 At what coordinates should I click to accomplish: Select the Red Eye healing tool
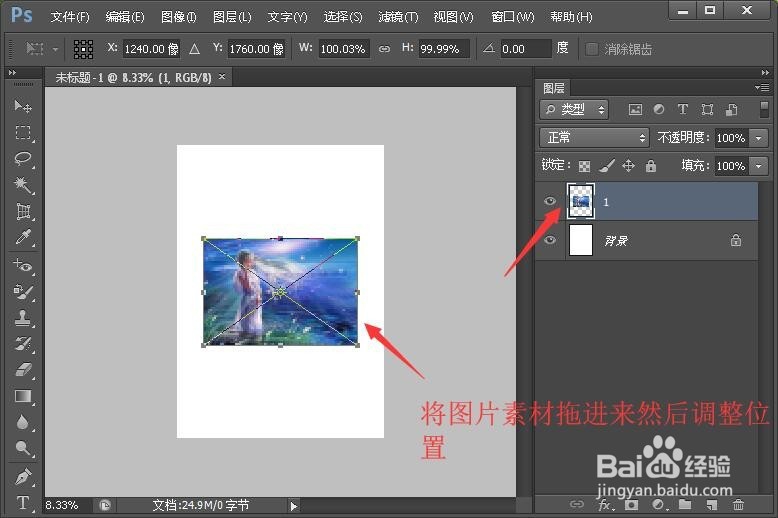[23, 265]
